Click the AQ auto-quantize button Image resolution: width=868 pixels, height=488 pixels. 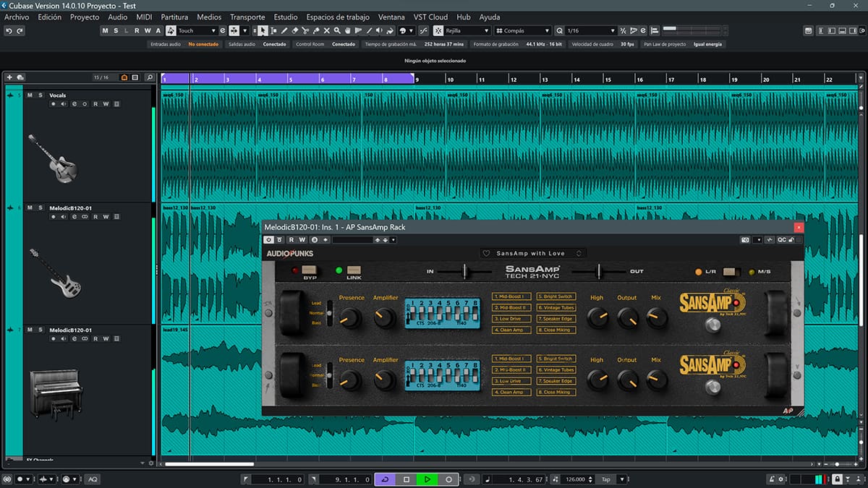coord(93,479)
